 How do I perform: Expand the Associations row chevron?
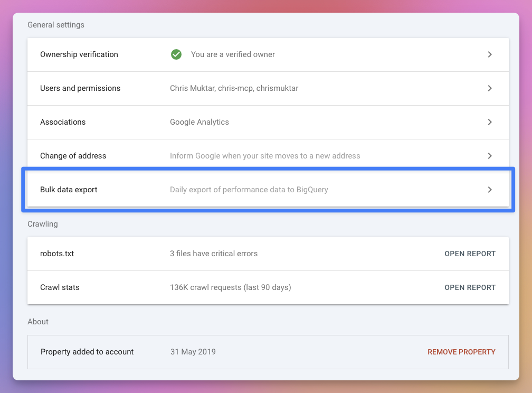point(490,122)
